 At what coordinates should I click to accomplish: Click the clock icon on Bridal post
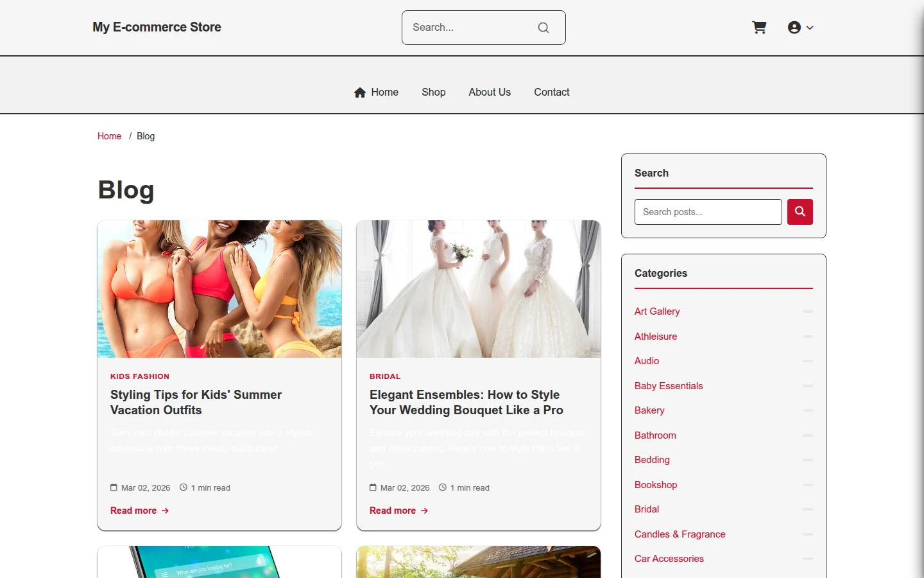tap(443, 487)
